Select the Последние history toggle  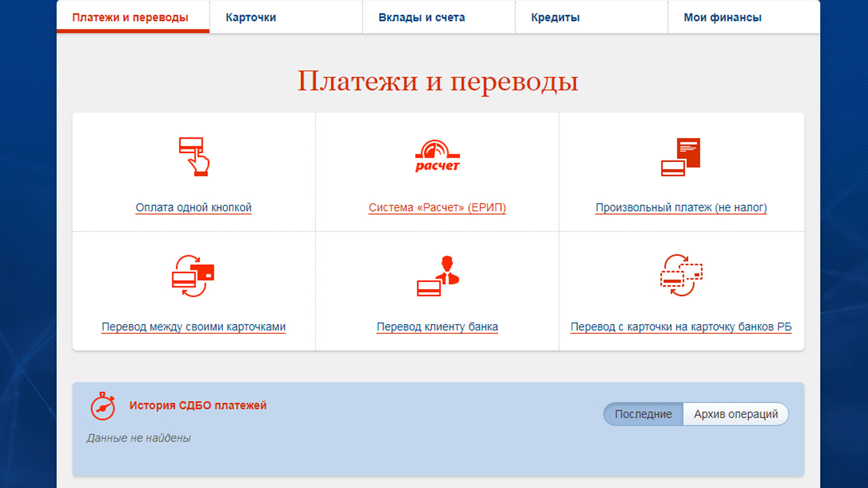[x=643, y=414]
